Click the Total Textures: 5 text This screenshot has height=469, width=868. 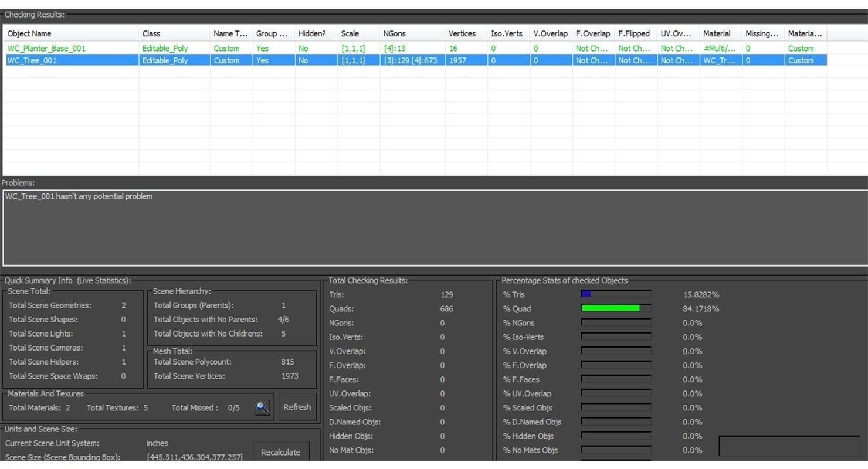pyautogui.click(x=117, y=407)
